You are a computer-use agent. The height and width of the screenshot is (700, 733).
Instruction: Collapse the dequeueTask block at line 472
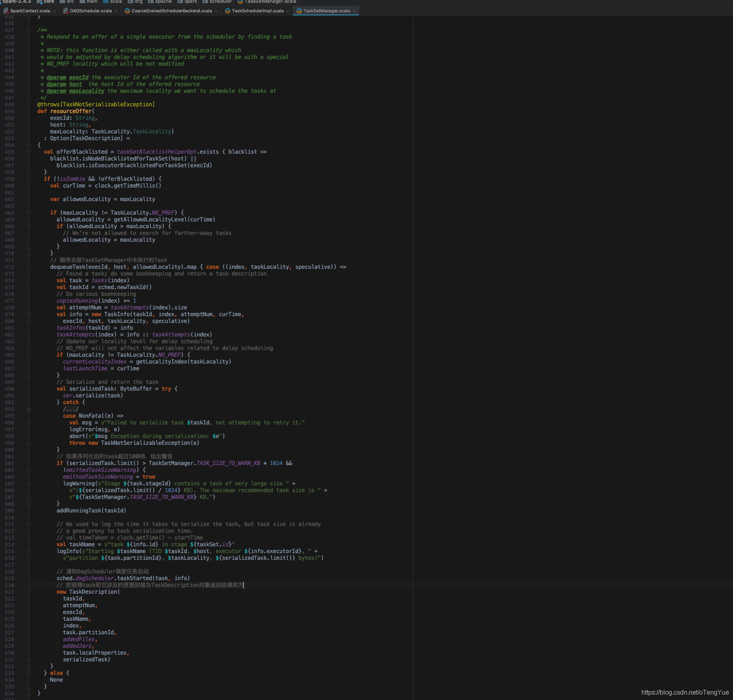(29, 267)
